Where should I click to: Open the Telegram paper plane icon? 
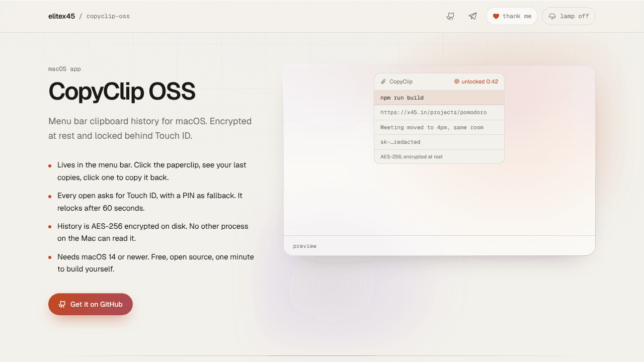point(472,16)
